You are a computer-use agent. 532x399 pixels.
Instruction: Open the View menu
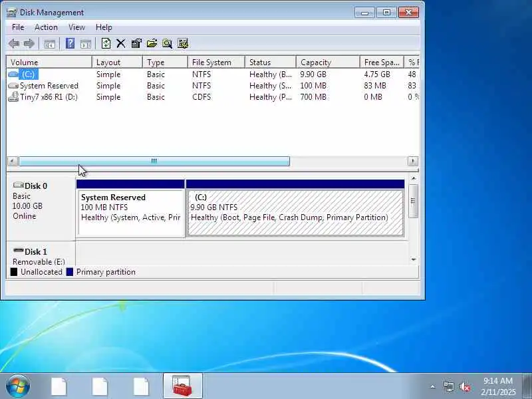tap(76, 27)
